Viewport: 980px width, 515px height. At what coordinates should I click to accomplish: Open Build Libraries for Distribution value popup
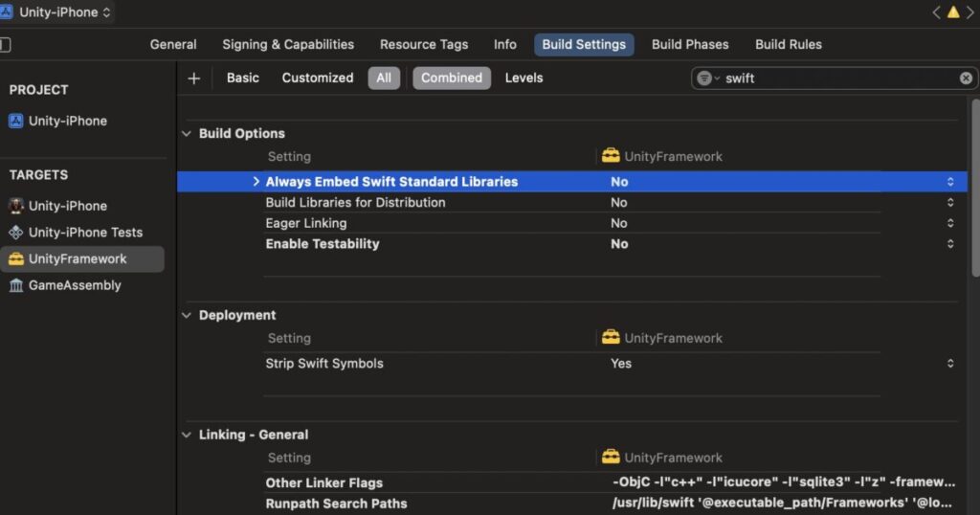coord(950,203)
